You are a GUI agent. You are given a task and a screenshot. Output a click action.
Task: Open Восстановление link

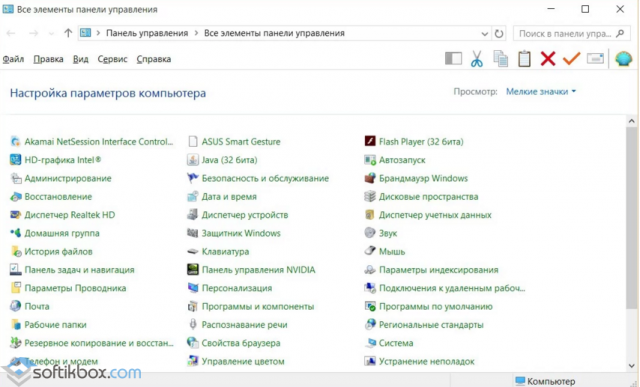coord(58,196)
